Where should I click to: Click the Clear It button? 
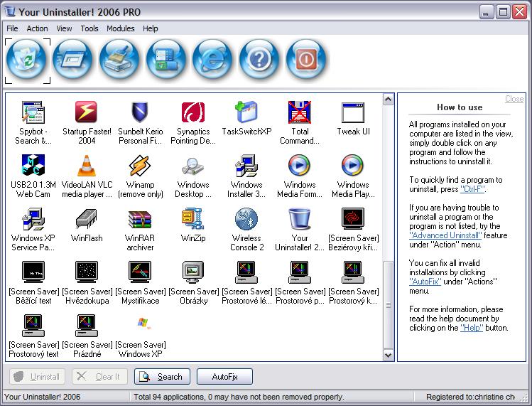tap(99, 376)
